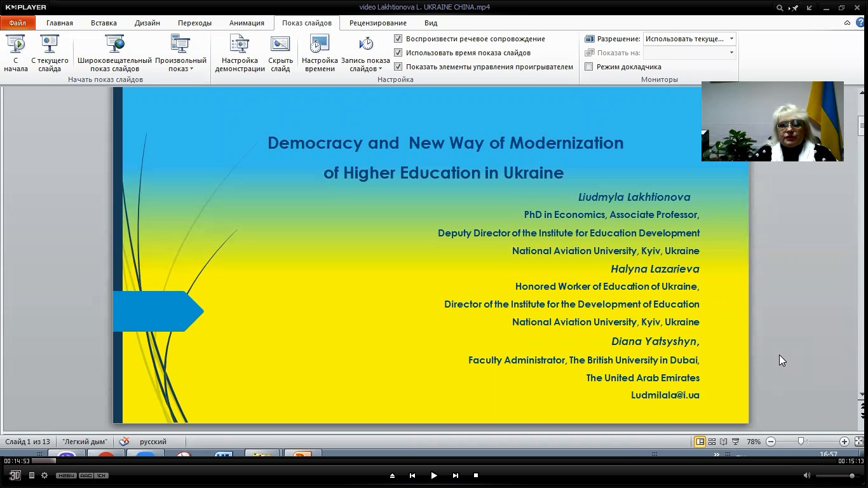Enable presenter view checkbox
Viewport: 868px width, 488px height.
pos(589,67)
